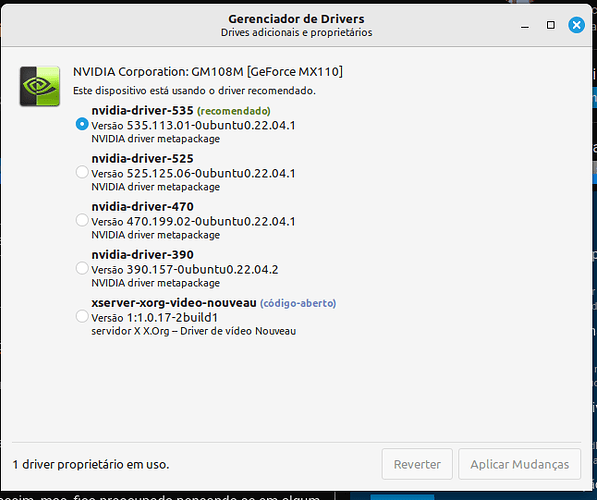Click the nvidia-driver-525 label

(142, 158)
